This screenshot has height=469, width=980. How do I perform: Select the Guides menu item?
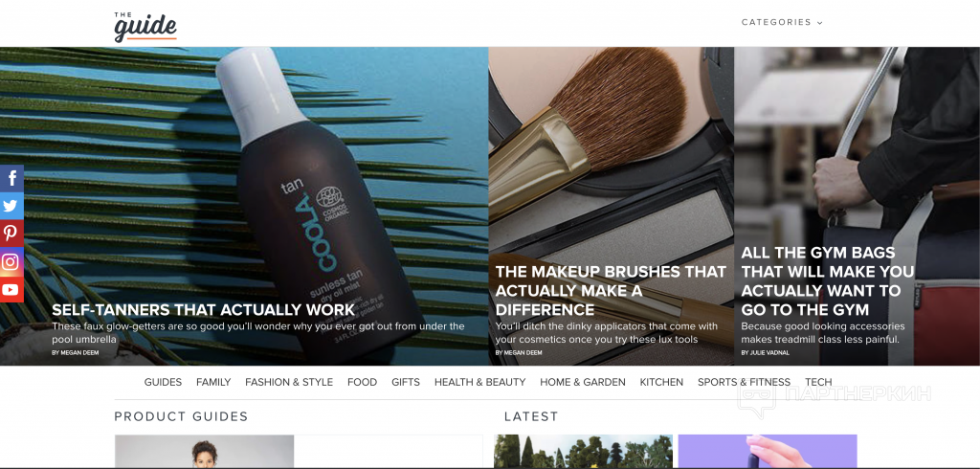[x=163, y=382]
